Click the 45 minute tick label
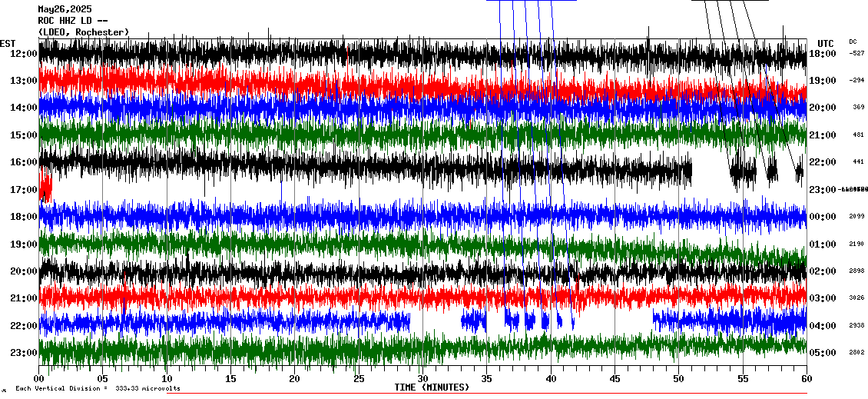868x399 pixels. (615, 378)
